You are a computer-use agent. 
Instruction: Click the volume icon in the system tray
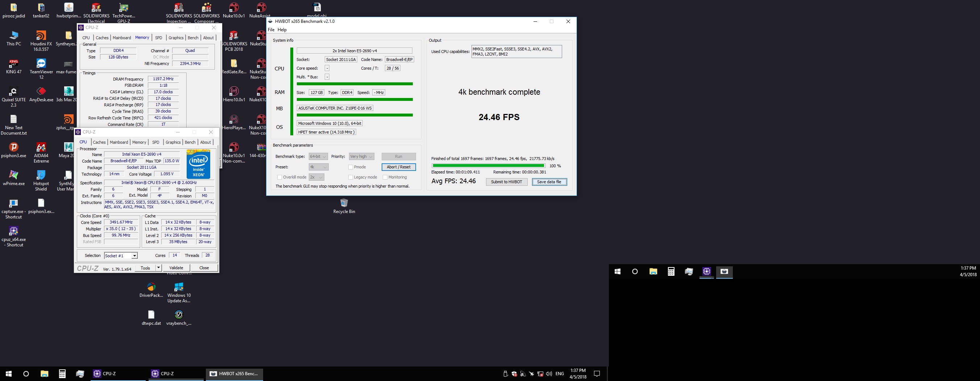(x=549, y=374)
